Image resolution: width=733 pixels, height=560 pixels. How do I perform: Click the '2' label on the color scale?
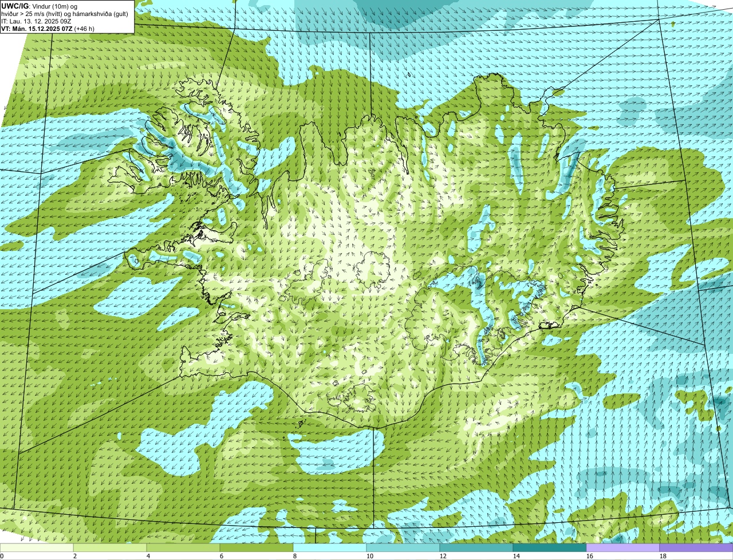tap(75, 556)
